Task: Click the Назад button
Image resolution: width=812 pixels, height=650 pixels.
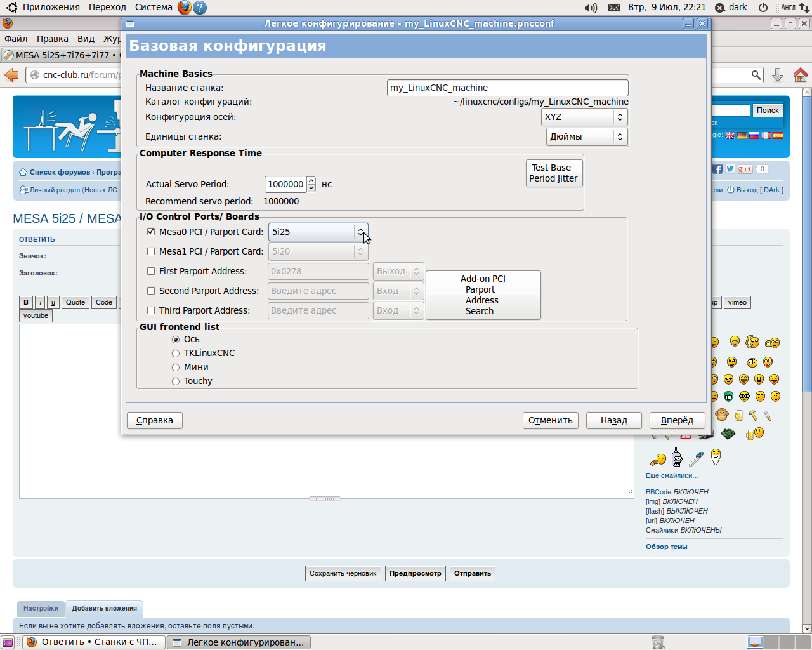Action: tap(614, 420)
